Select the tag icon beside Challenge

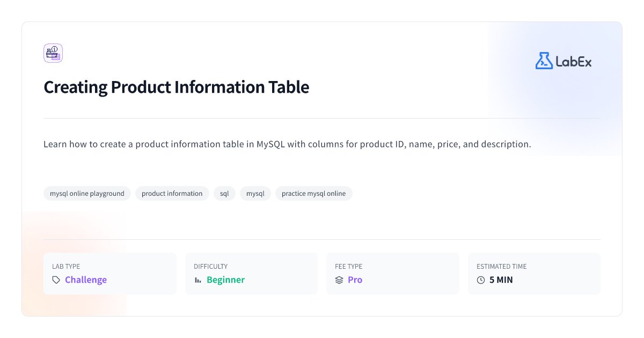56,280
